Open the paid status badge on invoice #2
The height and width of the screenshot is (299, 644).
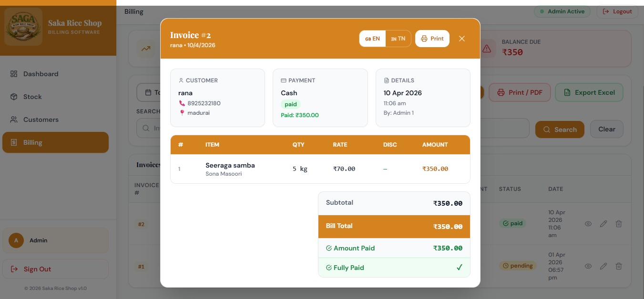pos(513,223)
